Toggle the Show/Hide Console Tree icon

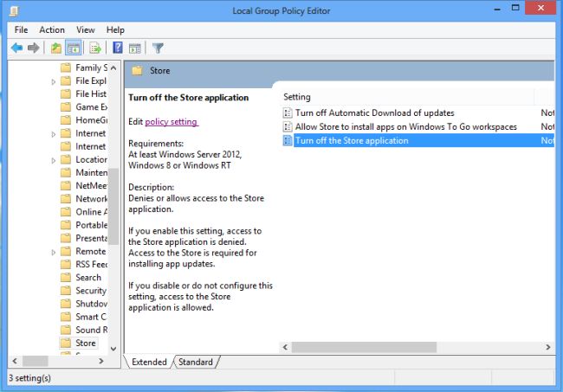pyautogui.click(x=74, y=48)
